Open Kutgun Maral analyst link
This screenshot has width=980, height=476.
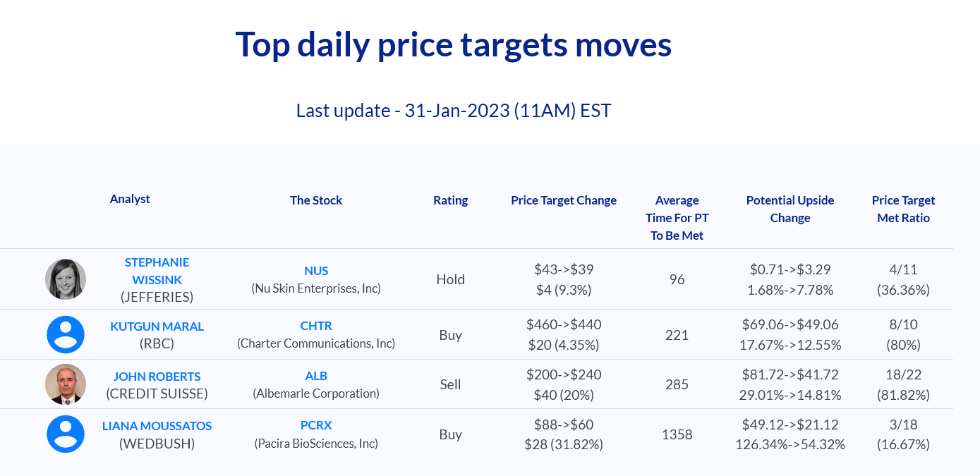click(x=157, y=327)
